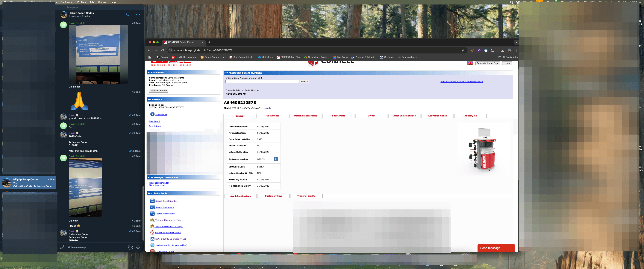This screenshot has height=269, width=644.
Task: Click the voice message microphone icon
Action: 138,247
